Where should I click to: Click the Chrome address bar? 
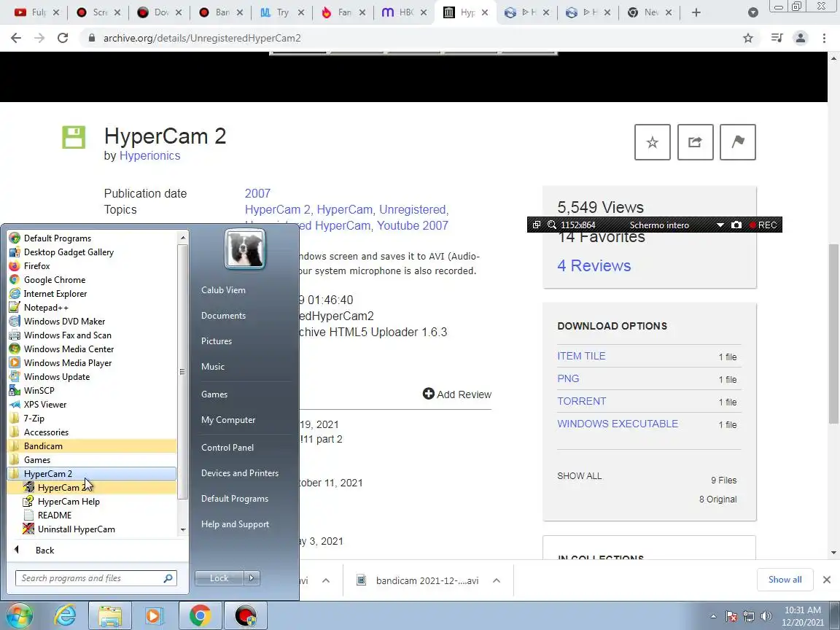pyautogui.click(x=413, y=38)
